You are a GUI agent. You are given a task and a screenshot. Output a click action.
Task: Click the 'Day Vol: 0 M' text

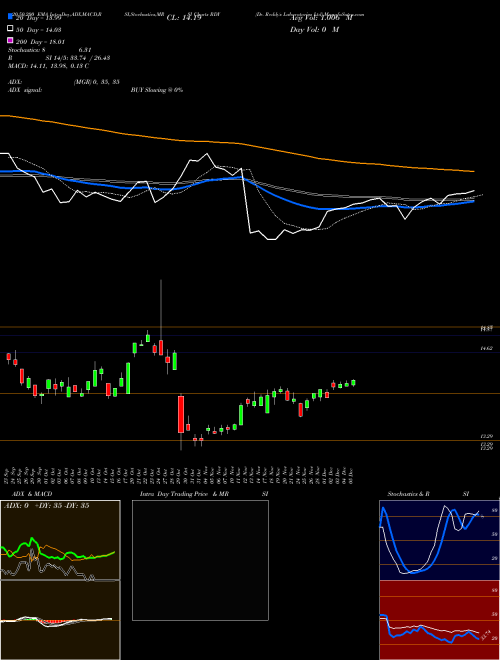(314, 29)
